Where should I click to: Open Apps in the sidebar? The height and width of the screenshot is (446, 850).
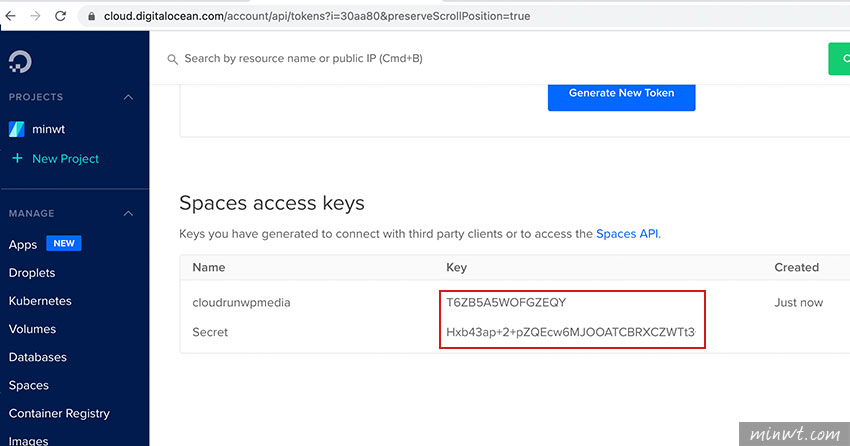click(23, 244)
